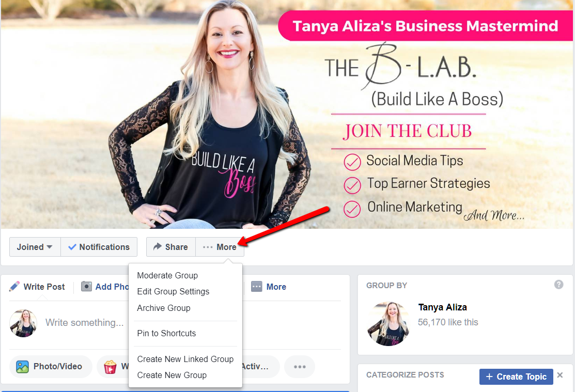The height and width of the screenshot is (392, 575).
Task: Dismiss the Categorize Posts panel
Action: [560, 375]
